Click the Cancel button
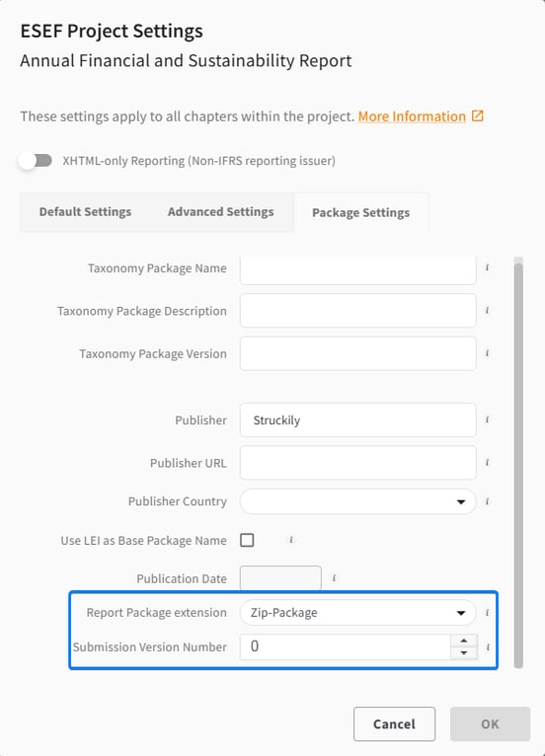 pos(395,723)
